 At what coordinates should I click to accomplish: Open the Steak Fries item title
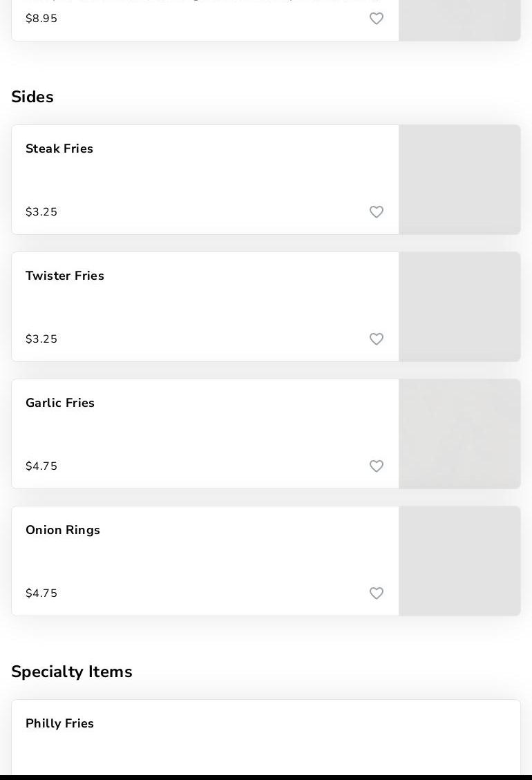click(59, 149)
